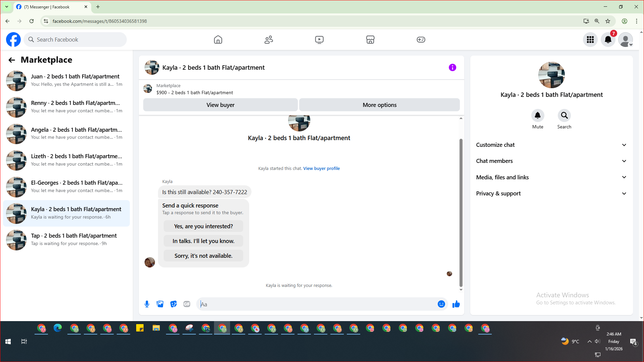Click the View buyer button
644x362 pixels.
(220, 105)
